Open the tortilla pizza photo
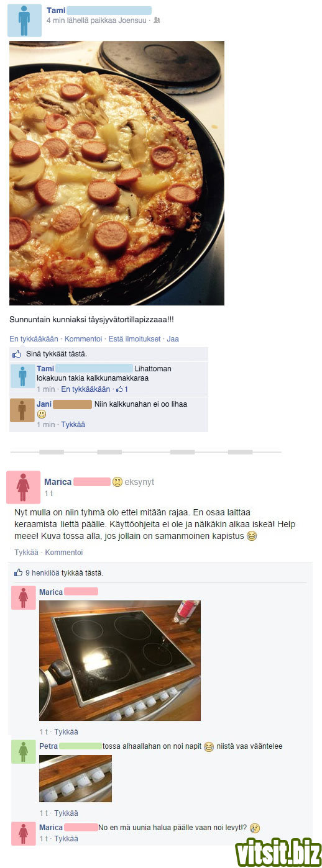322x868 pixels. click(x=117, y=173)
